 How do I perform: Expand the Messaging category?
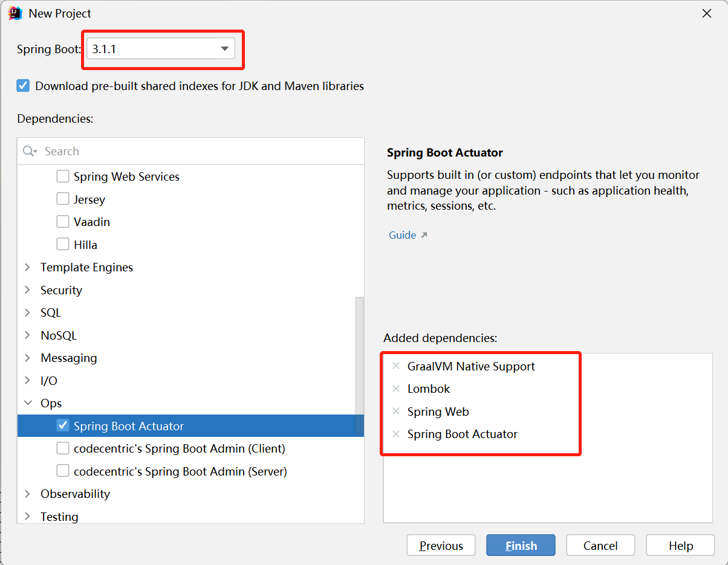(x=27, y=358)
